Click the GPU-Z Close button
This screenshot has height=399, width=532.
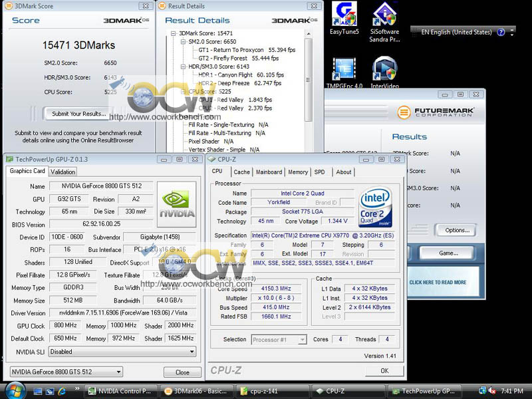click(x=182, y=372)
